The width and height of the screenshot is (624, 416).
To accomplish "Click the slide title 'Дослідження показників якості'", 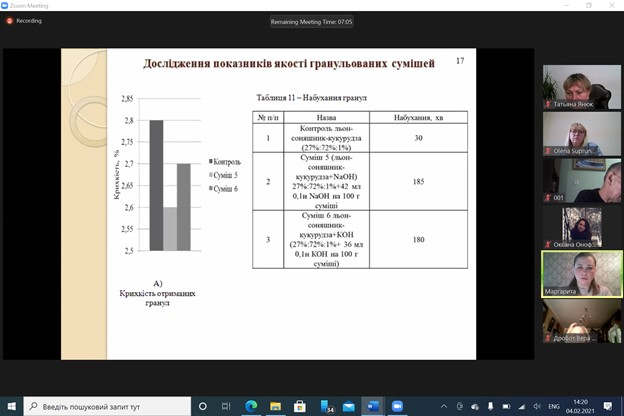I will 289,64.
